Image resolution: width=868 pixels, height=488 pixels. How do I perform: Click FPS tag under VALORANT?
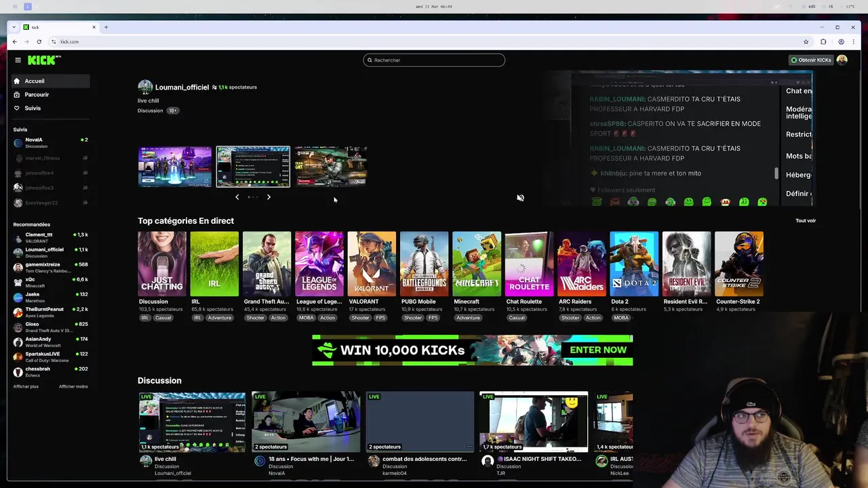click(380, 318)
